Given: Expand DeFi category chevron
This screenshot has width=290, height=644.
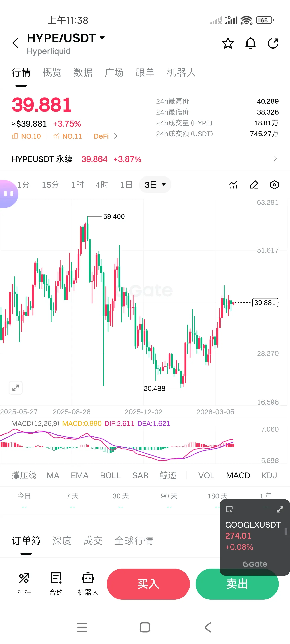Looking at the screenshot, I should (116, 136).
